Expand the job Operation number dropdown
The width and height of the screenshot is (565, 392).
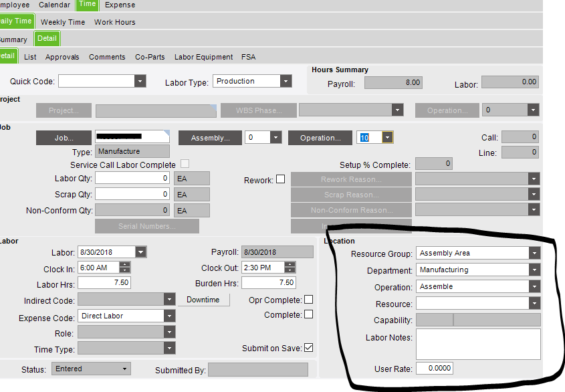coord(387,137)
